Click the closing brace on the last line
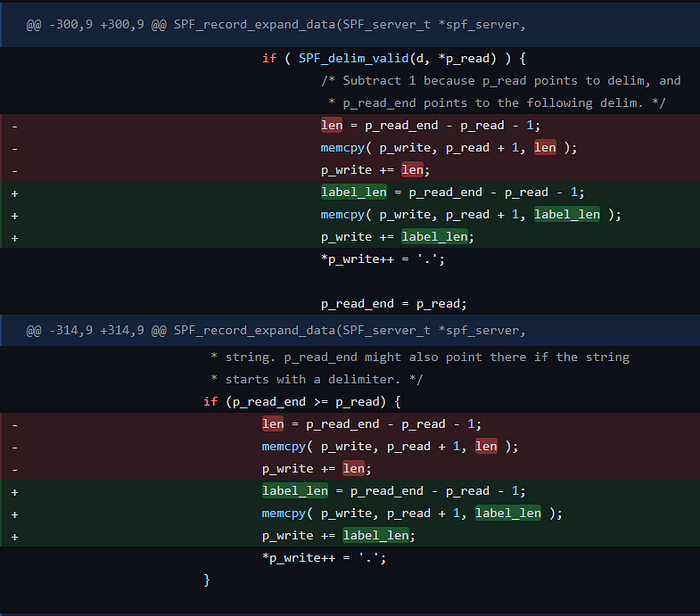700x616 pixels. (207, 579)
